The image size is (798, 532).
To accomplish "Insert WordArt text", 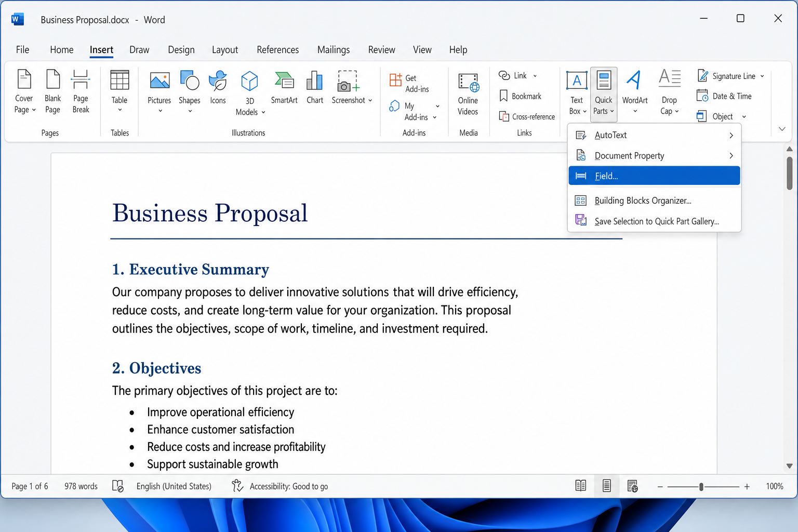I will tap(635, 92).
